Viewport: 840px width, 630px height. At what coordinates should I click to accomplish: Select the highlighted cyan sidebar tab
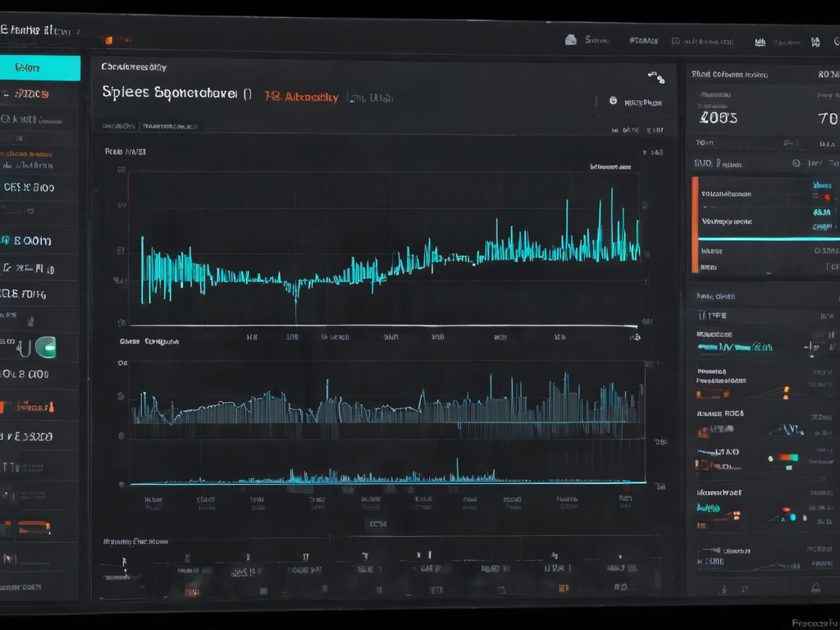(40, 68)
